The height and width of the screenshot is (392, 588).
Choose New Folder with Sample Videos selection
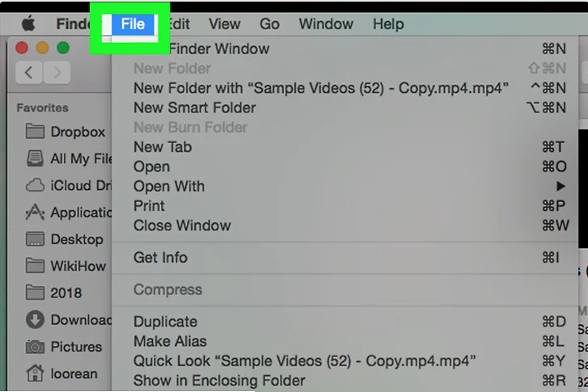point(345,88)
